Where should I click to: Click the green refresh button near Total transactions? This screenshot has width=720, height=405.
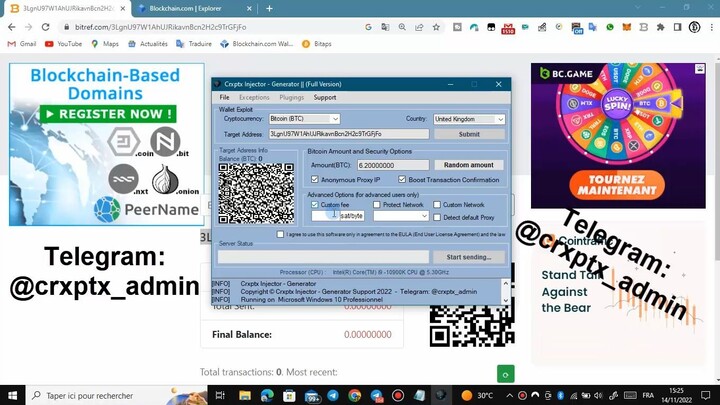click(x=506, y=374)
